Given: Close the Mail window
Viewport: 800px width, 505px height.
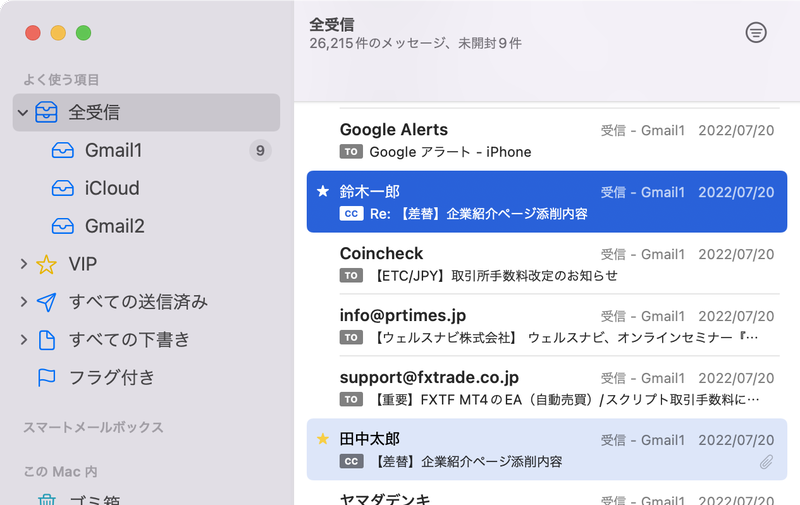Looking at the screenshot, I should tap(33, 33).
